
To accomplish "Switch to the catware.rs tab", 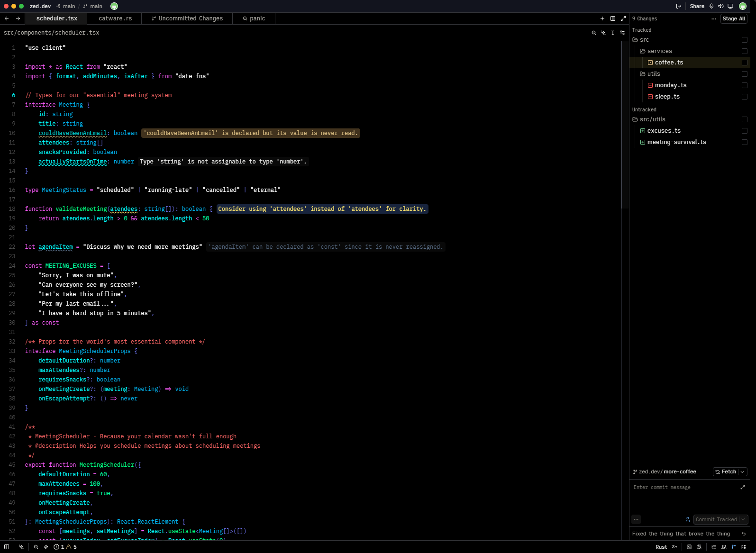I will click(x=115, y=18).
